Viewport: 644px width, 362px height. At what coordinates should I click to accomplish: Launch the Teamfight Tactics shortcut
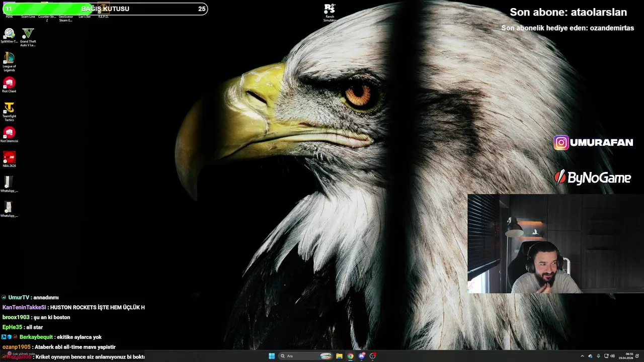pyautogui.click(x=9, y=112)
